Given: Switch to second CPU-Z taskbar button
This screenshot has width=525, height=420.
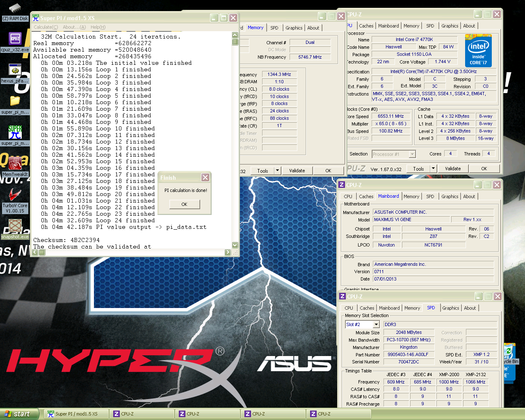Looking at the screenshot, I should tap(207, 414).
